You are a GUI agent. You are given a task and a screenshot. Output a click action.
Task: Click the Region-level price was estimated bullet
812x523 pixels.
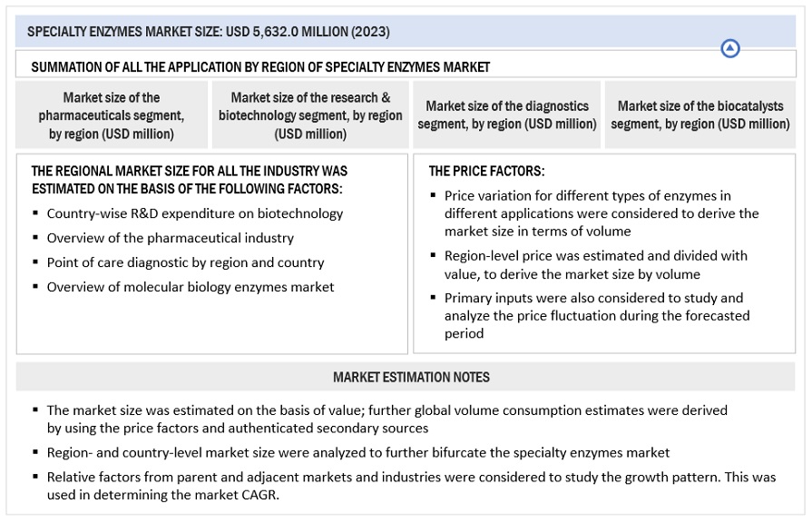tap(595, 265)
